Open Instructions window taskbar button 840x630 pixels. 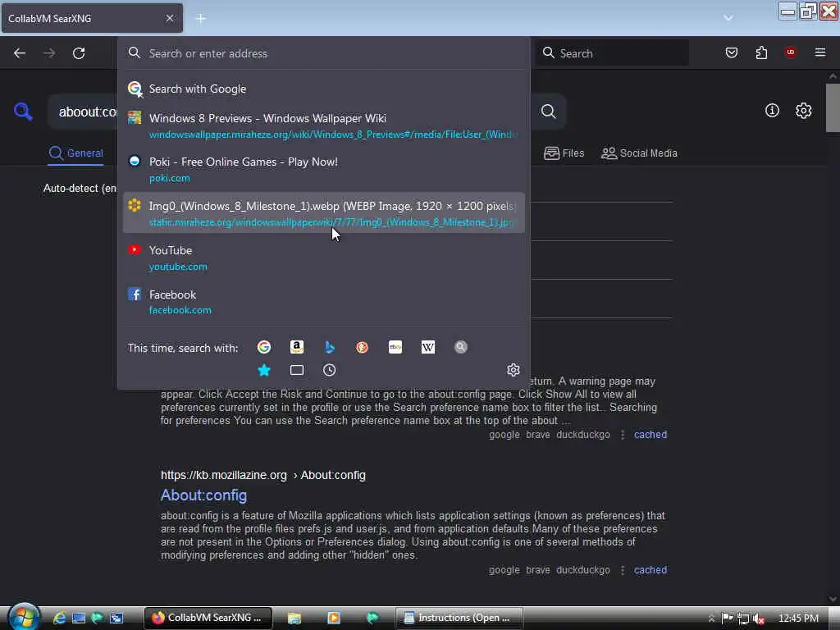(459, 618)
